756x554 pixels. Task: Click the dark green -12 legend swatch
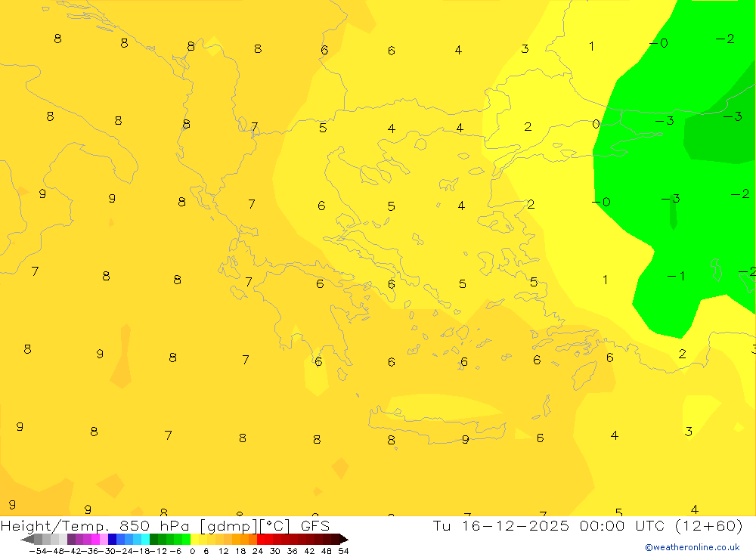tap(153, 539)
